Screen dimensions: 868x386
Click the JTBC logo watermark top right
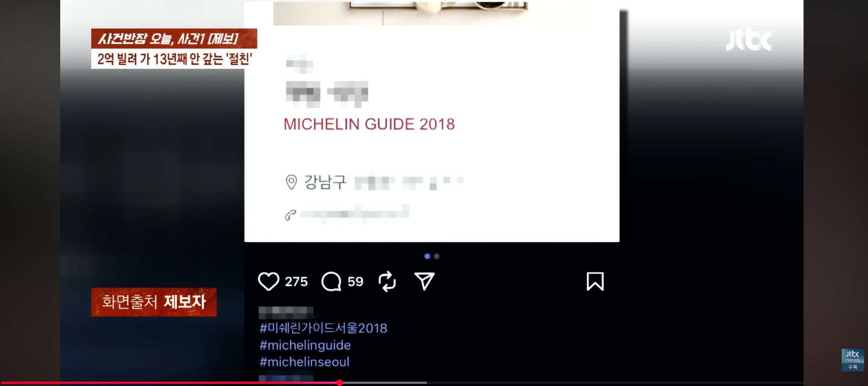[x=749, y=39]
